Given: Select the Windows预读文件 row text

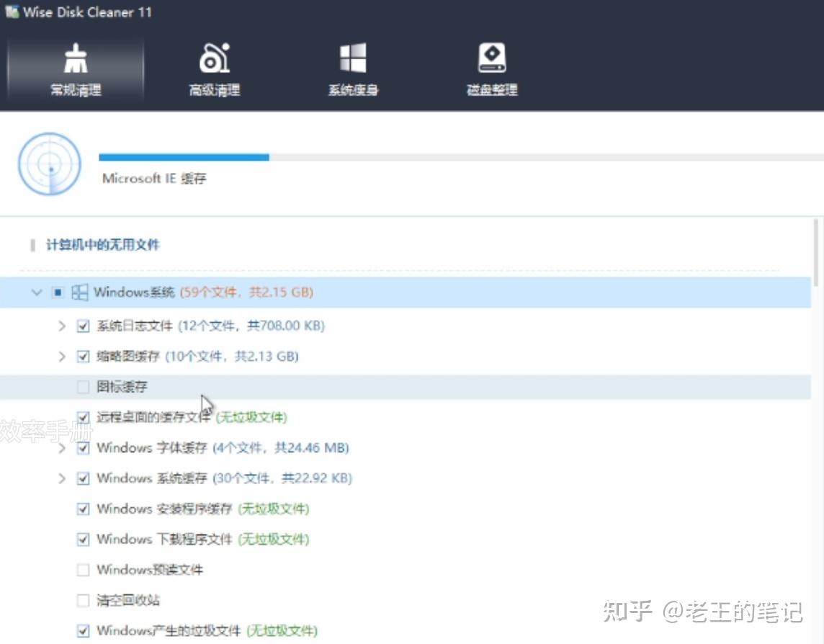Looking at the screenshot, I should tap(150, 570).
